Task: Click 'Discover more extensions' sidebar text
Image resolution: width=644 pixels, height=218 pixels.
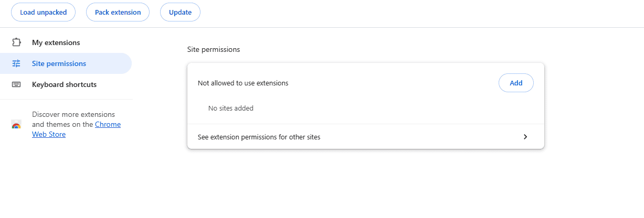Action: (73, 114)
